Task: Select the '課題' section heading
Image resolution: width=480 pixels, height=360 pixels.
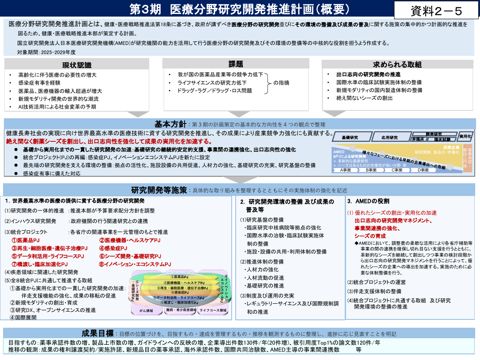Action: tap(236, 64)
